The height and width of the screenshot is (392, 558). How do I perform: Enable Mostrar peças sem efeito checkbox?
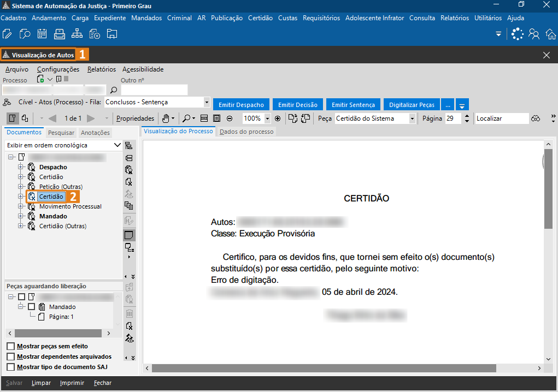(11, 346)
